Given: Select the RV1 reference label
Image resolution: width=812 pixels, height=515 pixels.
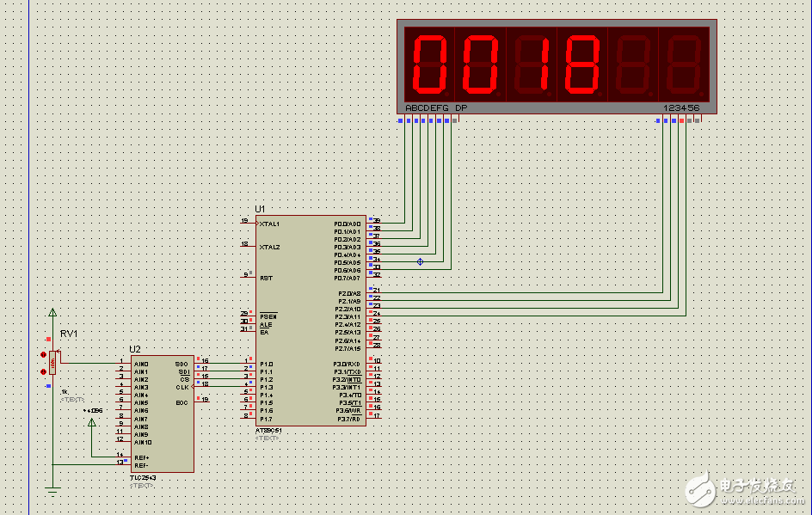Looking at the screenshot, I should coord(68,334).
